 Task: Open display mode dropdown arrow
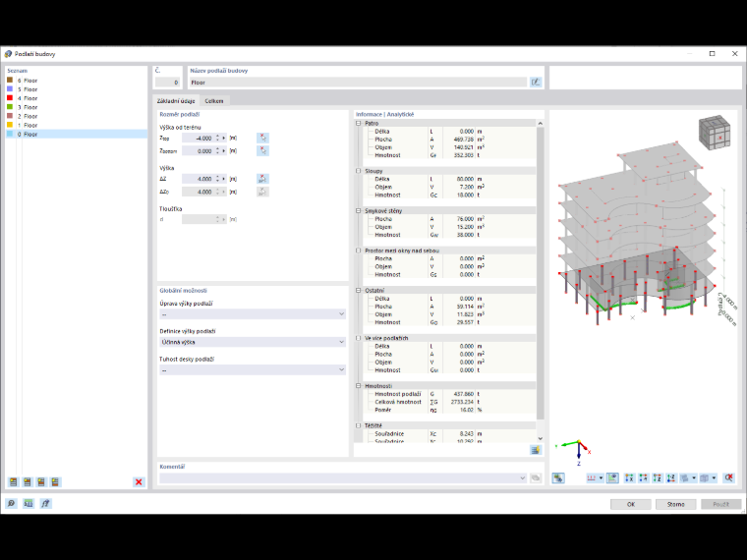coord(694,477)
